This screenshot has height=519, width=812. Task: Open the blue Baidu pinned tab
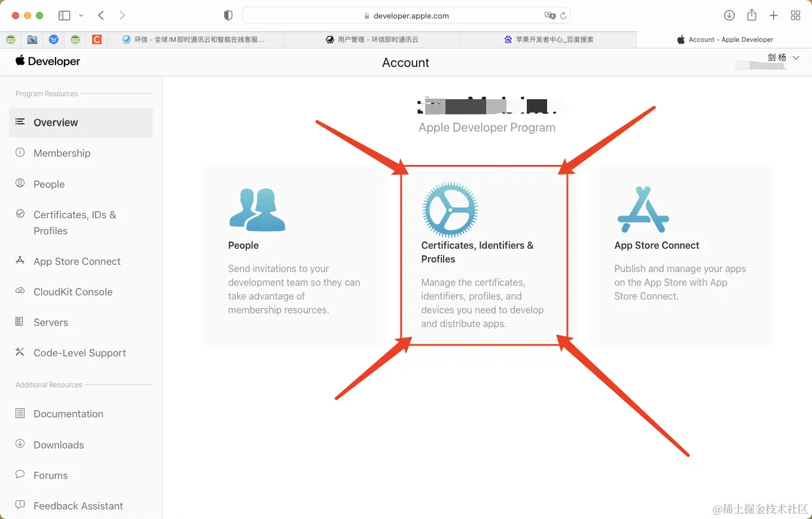(54, 39)
